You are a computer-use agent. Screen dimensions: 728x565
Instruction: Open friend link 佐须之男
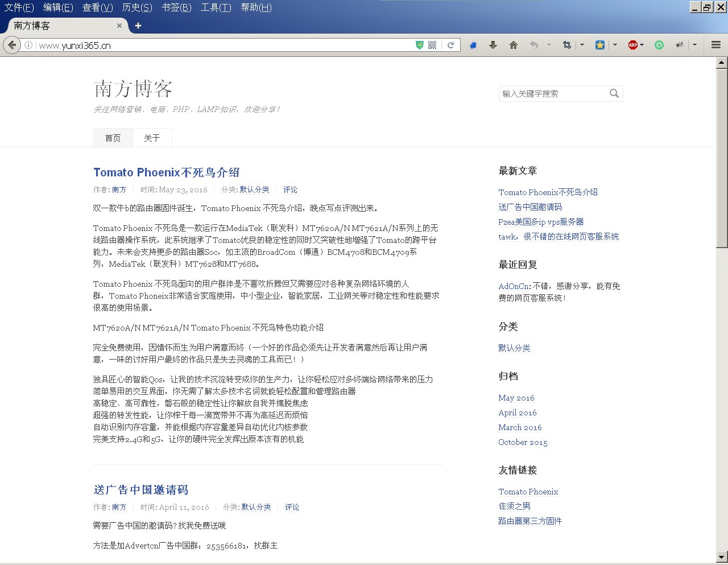pos(514,506)
